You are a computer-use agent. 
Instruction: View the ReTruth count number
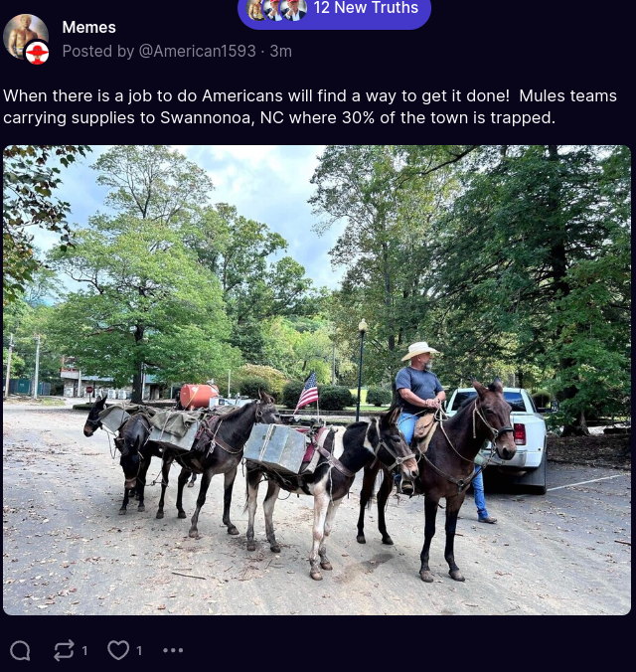pyautogui.click(x=84, y=651)
